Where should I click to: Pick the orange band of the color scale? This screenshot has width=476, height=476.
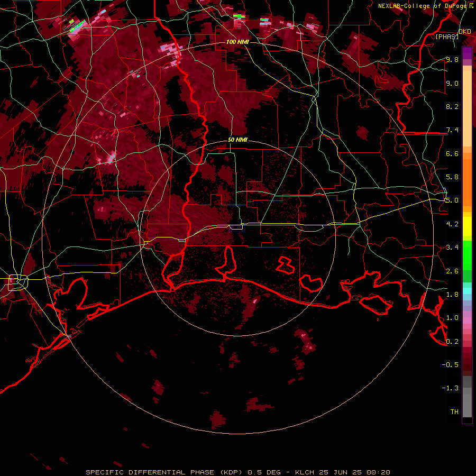[467, 182]
